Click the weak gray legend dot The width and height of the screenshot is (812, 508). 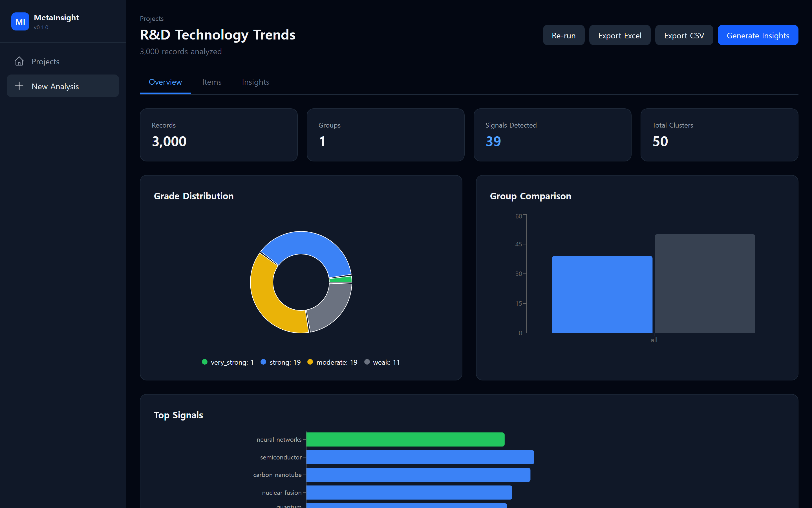(367, 362)
